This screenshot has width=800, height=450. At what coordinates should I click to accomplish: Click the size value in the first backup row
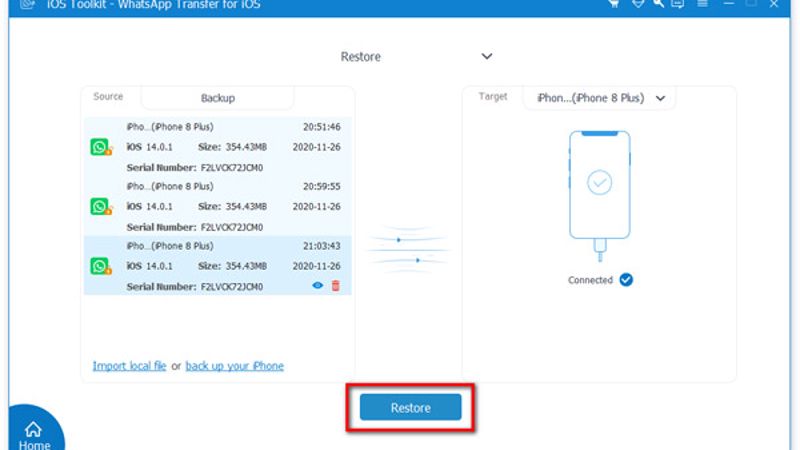[246, 147]
